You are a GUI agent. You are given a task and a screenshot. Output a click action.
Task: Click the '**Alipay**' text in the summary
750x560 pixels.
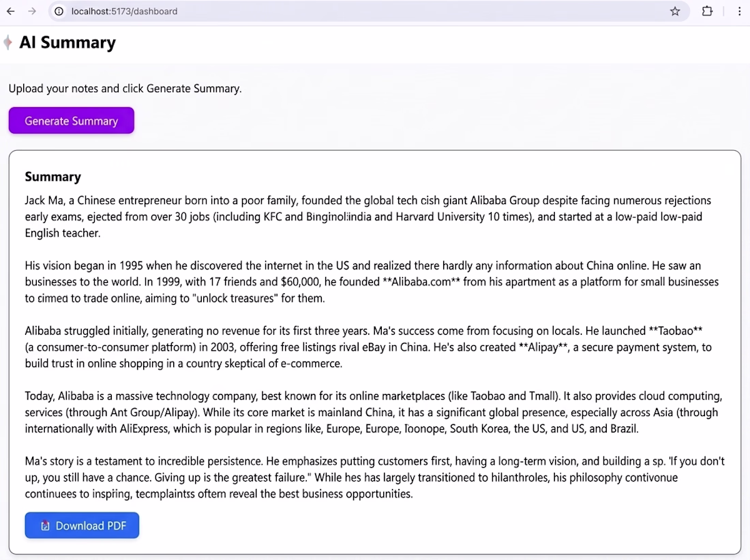tap(544, 347)
